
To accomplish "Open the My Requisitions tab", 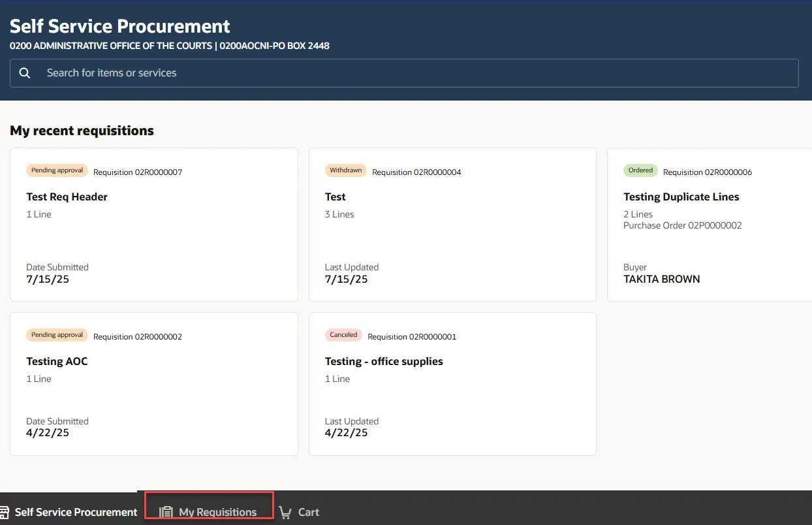I will (217, 513).
